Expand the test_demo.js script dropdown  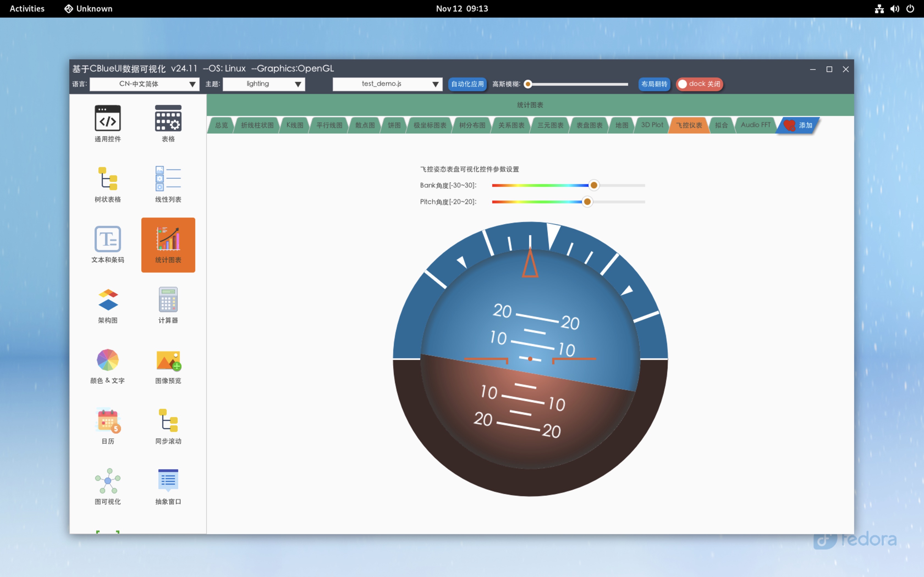point(387,84)
